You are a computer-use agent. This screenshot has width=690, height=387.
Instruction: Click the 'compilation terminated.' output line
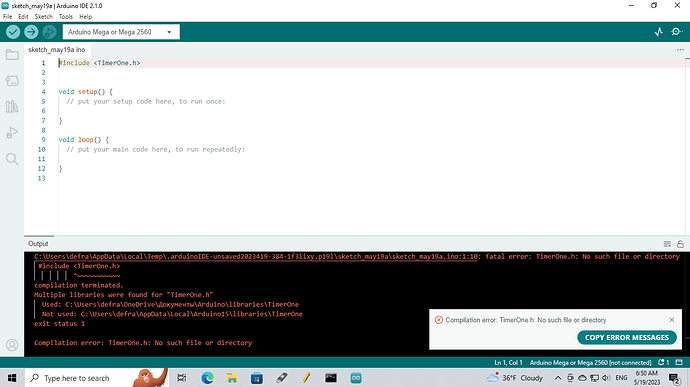pyautogui.click(x=79, y=285)
